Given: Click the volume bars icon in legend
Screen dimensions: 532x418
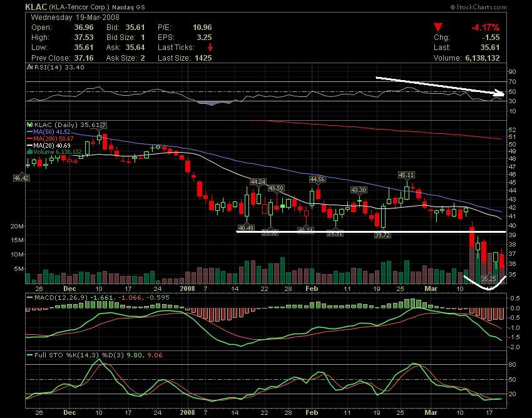Looking at the screenshot, I should [x=29, y=152].
